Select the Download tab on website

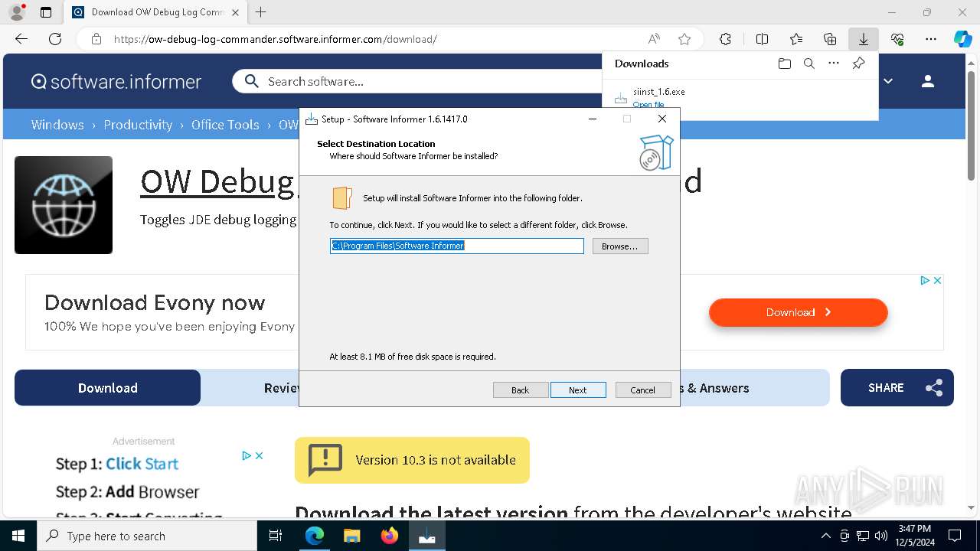coord(107,388)
